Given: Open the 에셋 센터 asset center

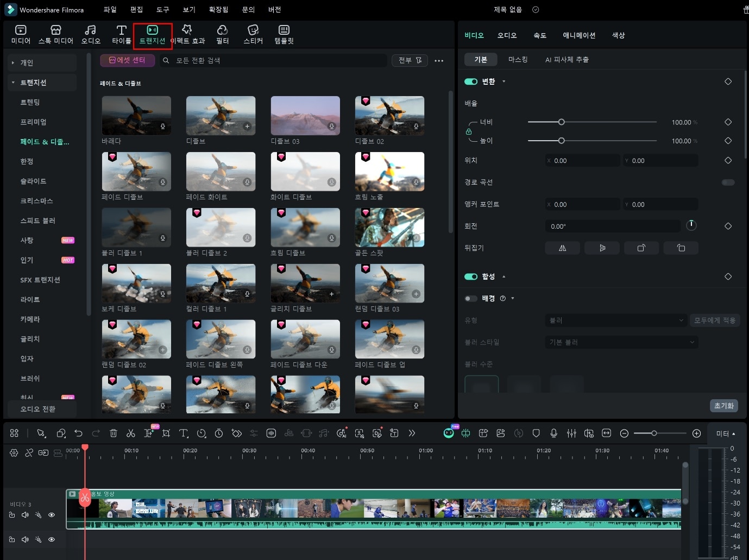Looking at the screenshot, I should click(127, 60).
